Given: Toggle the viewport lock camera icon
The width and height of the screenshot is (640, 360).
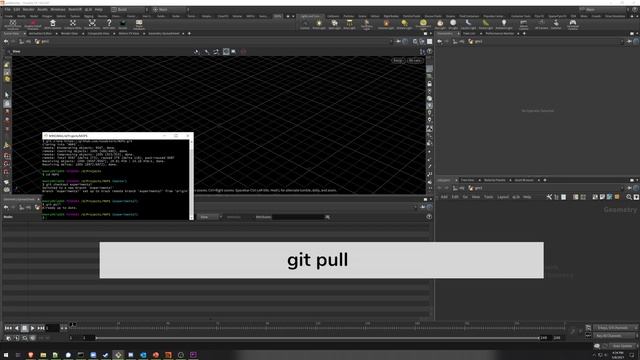Looking at the screenshot, I should (x=429, y=84).
